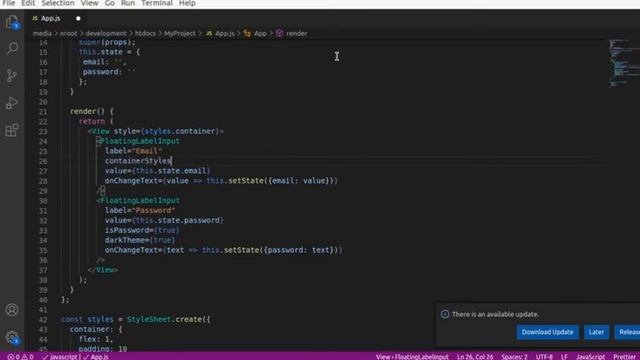Viewport: 640px width, 360px height.
Task: Click 'label="Password"' on line 31
Action: 140,211
